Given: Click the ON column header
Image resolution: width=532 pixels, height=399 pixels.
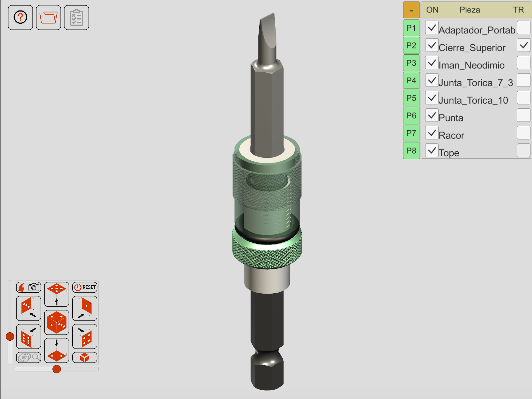Looking at the screenshot, I should click(x=432, y=10).
